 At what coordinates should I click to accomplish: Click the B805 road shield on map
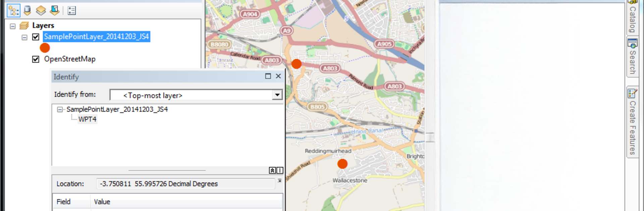pyautogui.click(x=317, y=107)
